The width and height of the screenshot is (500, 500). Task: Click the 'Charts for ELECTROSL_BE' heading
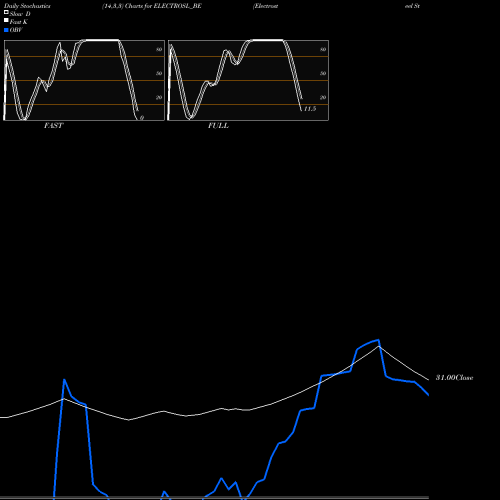pos(163,6)
